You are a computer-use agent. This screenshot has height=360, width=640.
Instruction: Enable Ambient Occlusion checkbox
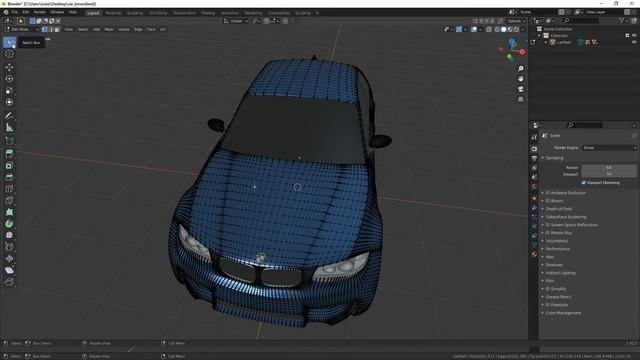(x=548, y=193)
